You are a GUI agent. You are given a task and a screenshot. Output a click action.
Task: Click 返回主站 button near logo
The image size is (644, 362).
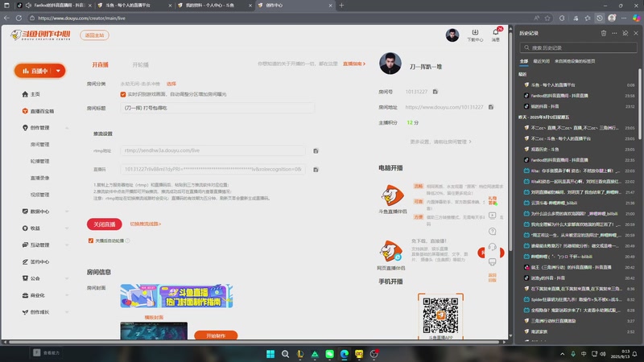(x=94, y=35)
